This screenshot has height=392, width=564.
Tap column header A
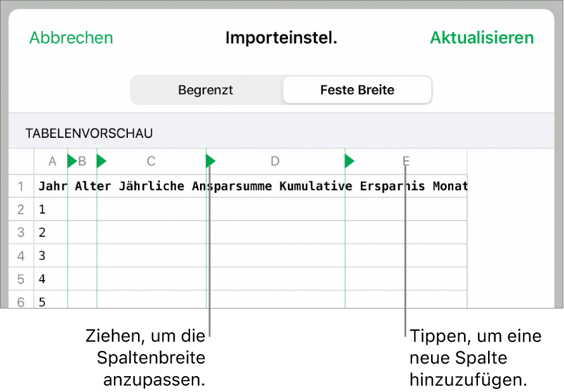[x=52, y=161]
